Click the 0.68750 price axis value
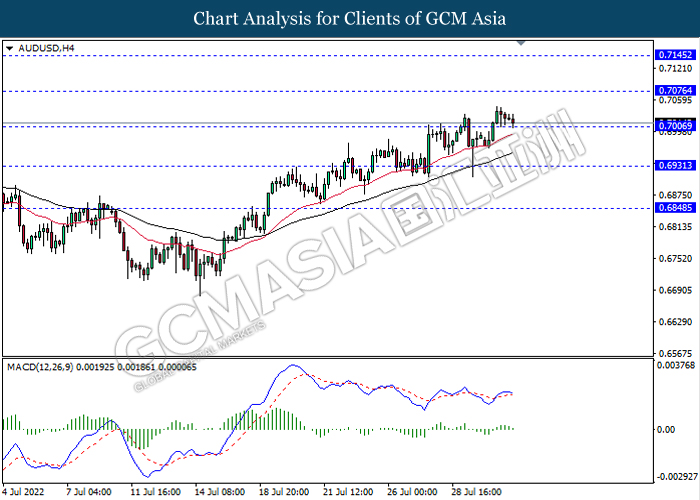 [x=675, y=195]
